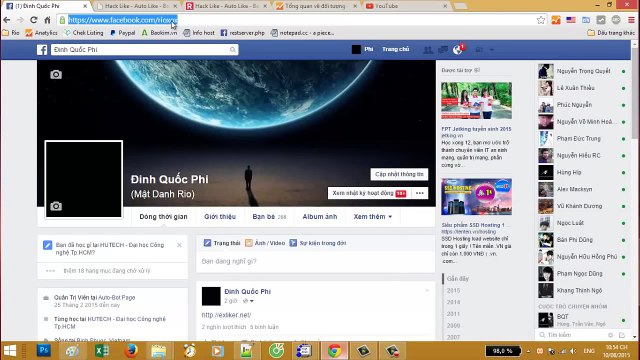Viewport: 640px width, 360px height.
Task: Open the Paypal bookmark
Action: tap(122, 33)
